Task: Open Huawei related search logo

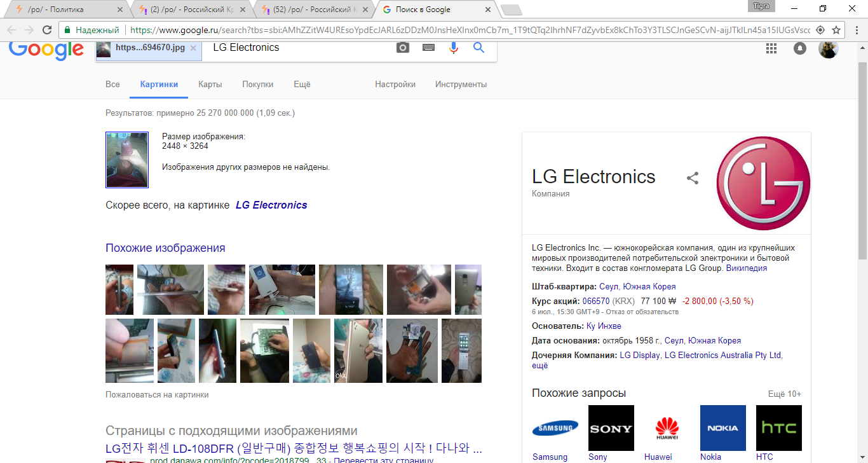Action: 667,428
